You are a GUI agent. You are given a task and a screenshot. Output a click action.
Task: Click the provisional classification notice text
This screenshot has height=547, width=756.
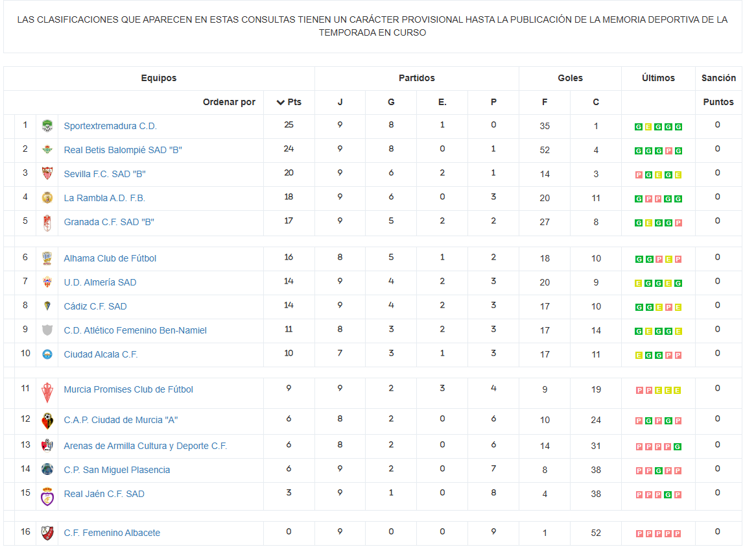point(372,26)
